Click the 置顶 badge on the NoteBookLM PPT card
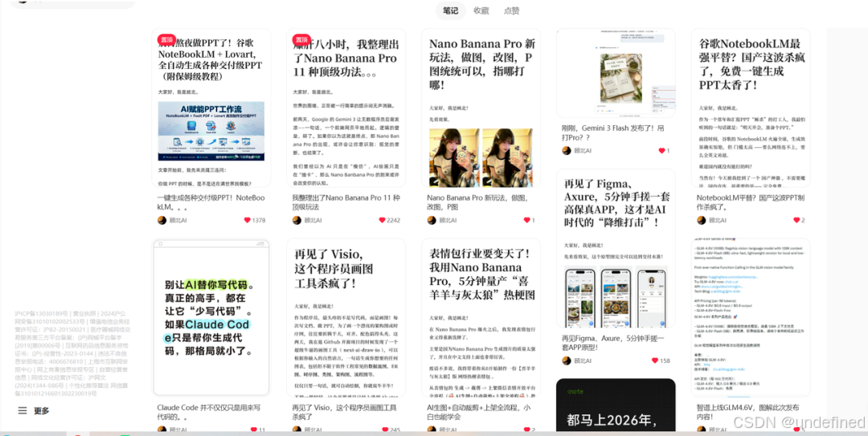This screenshot has width=868, height=436. coord(166,40)
